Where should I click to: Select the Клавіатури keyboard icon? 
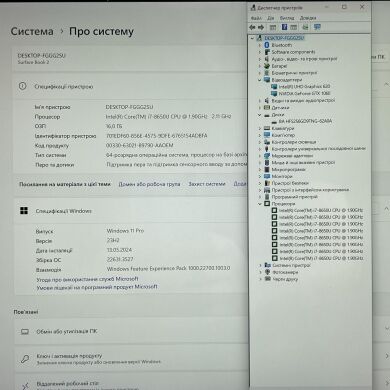coord(267,128)
